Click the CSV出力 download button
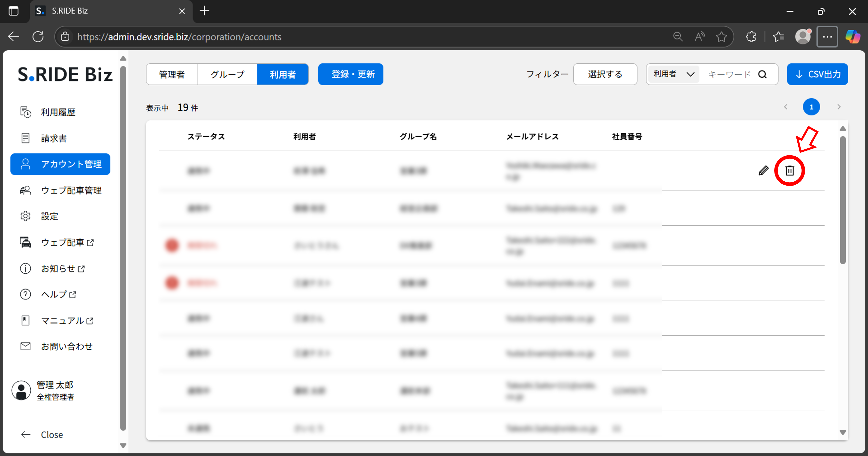The width and height of the screenshot is (868, 456). (x=817, y=74)
